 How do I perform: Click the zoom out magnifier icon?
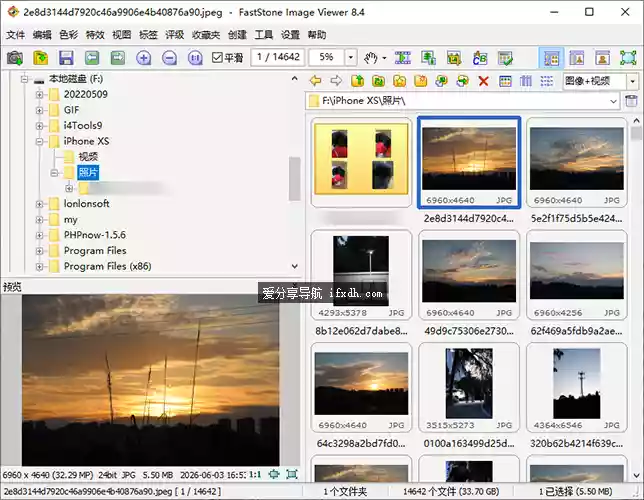click(x=169, y=58)
